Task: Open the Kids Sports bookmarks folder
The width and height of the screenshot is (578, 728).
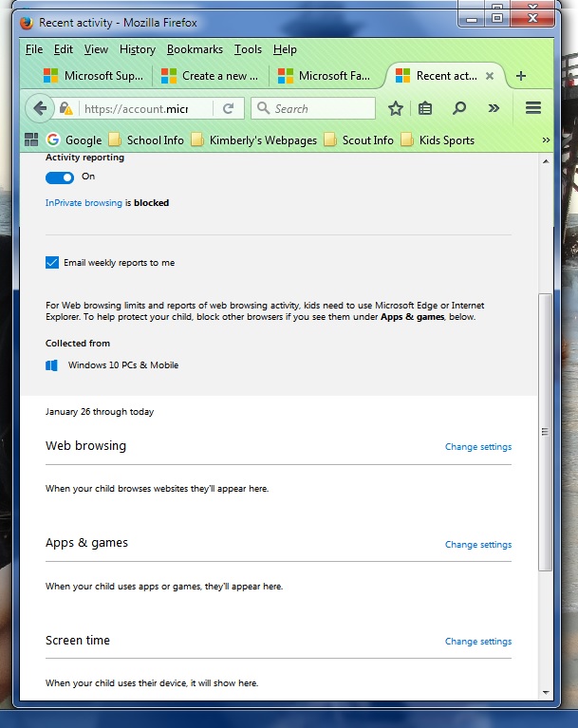Action: pos(438,140)
